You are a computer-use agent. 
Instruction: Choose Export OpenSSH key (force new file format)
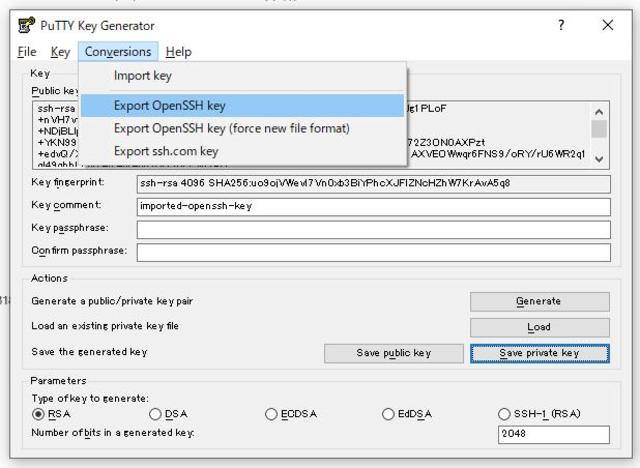pos(242,129)
